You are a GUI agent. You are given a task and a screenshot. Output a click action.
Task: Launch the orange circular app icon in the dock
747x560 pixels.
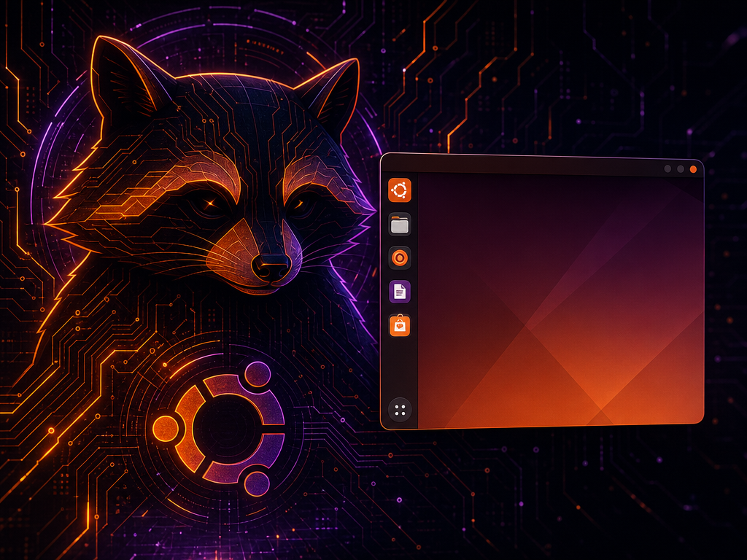(x=399, y=259)
